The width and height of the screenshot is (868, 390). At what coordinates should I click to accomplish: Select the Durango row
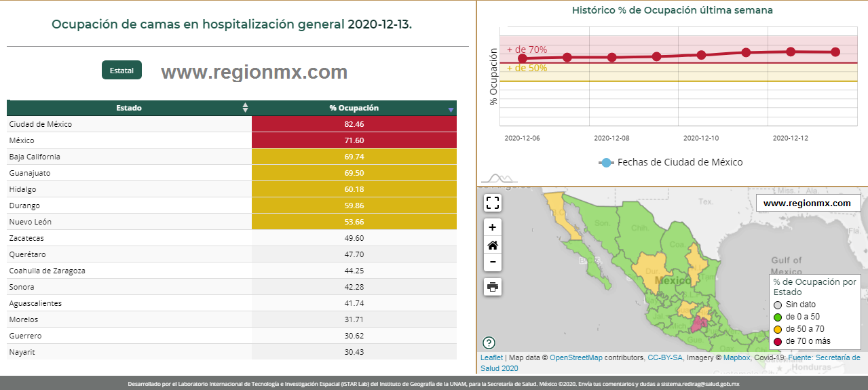coord(231,206)
